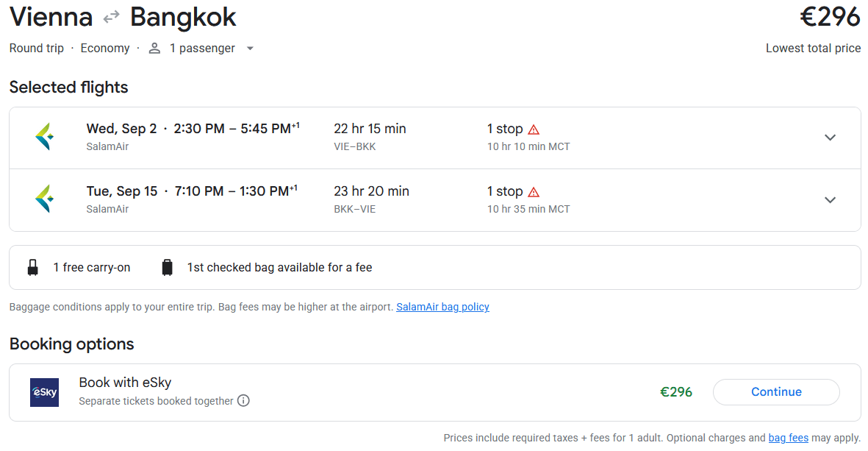Click the 10 hr 10 min MCT layover text

point(528,147)
